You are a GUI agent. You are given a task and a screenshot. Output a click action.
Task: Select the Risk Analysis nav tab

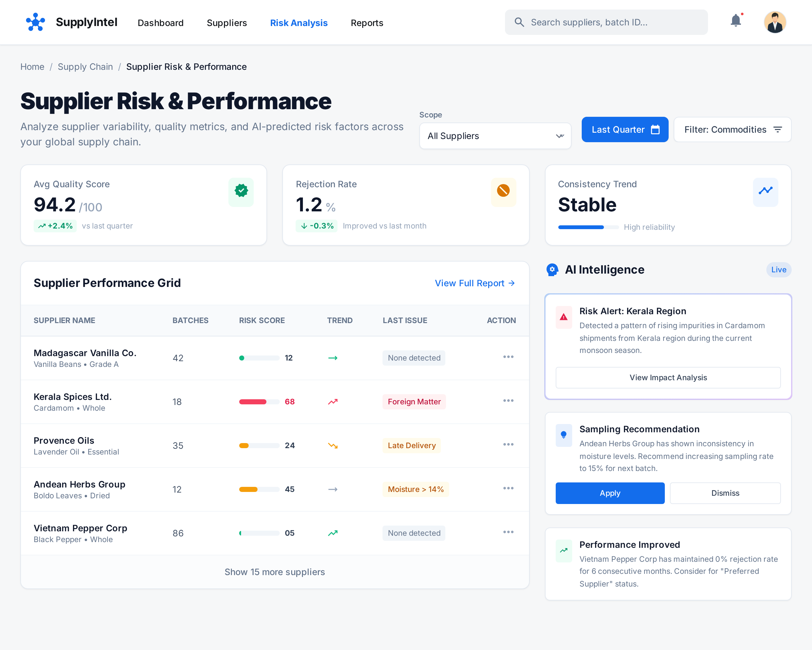(299, 23)
